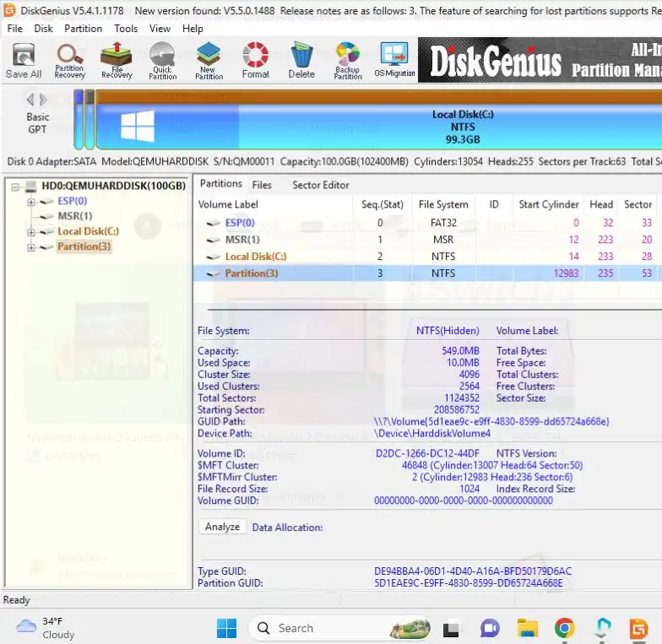Click the MSR(1) row in the partition table
The width and height of the screenshot is (662, 644).
(x=427, y=240)
